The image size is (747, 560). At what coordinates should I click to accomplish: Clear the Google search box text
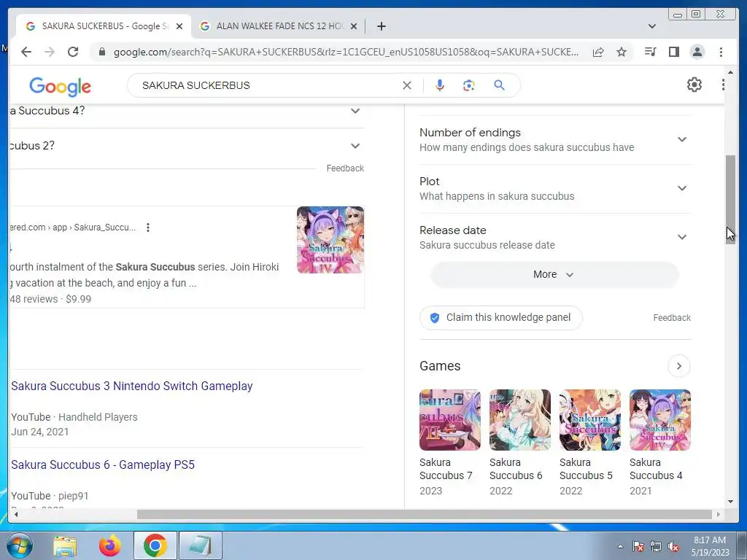(407, 85)
